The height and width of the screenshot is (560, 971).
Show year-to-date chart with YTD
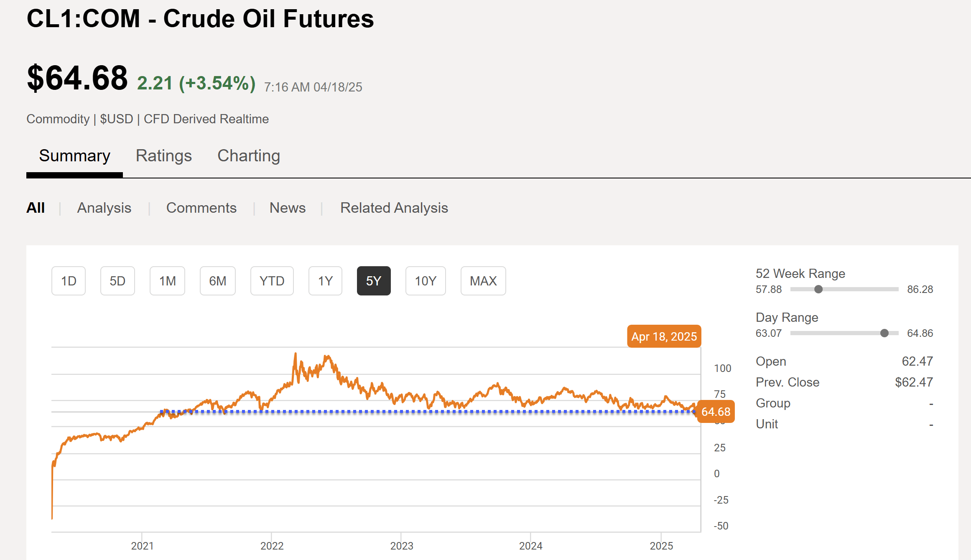click(x=272, y=281)
